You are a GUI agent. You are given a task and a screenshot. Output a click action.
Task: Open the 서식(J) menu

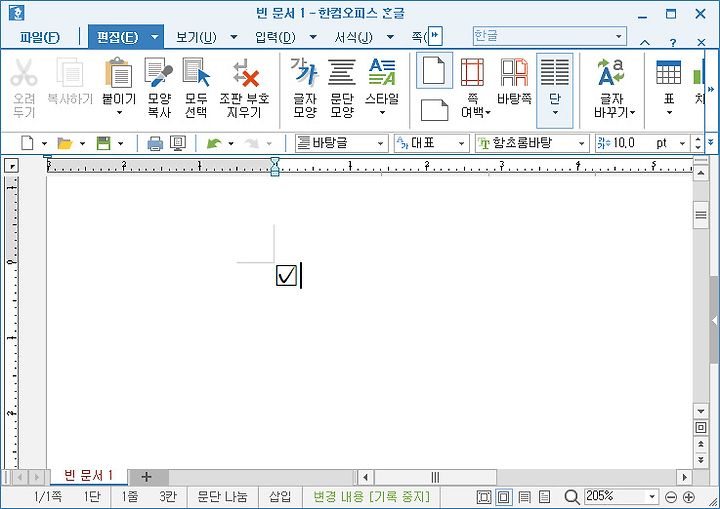click(353, 37)
